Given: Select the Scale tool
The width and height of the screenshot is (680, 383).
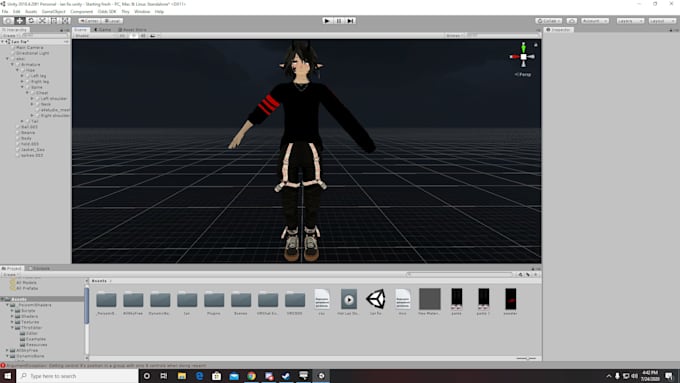Looking at the screenshot, I should click(x=42, y=20).
